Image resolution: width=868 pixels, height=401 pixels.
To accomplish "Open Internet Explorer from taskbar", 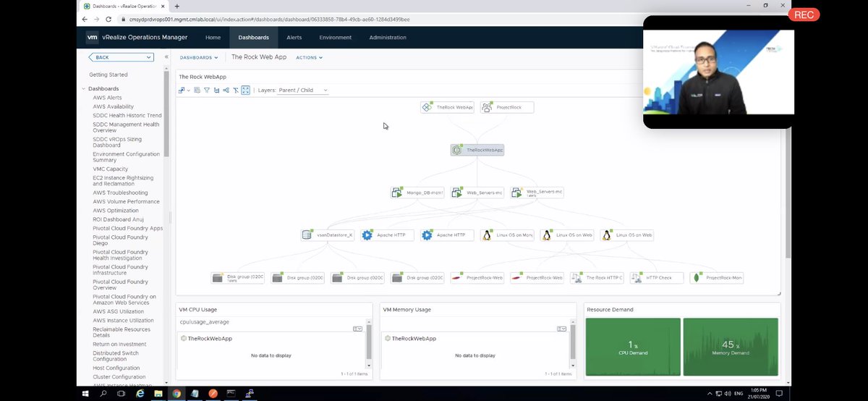I will pos(140,393).
